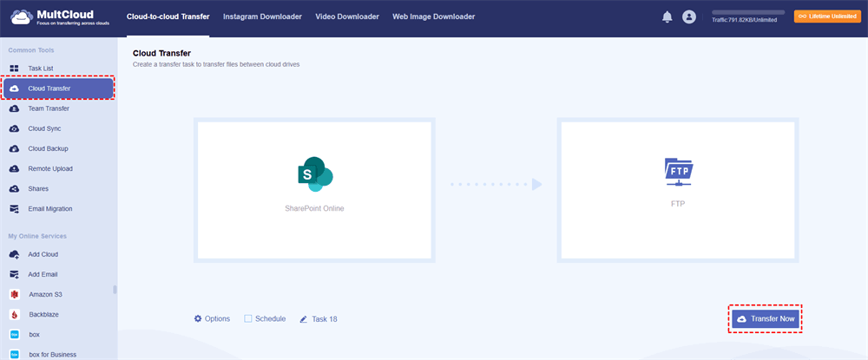
Task: Click the Options gear icon
Action: 198,318
